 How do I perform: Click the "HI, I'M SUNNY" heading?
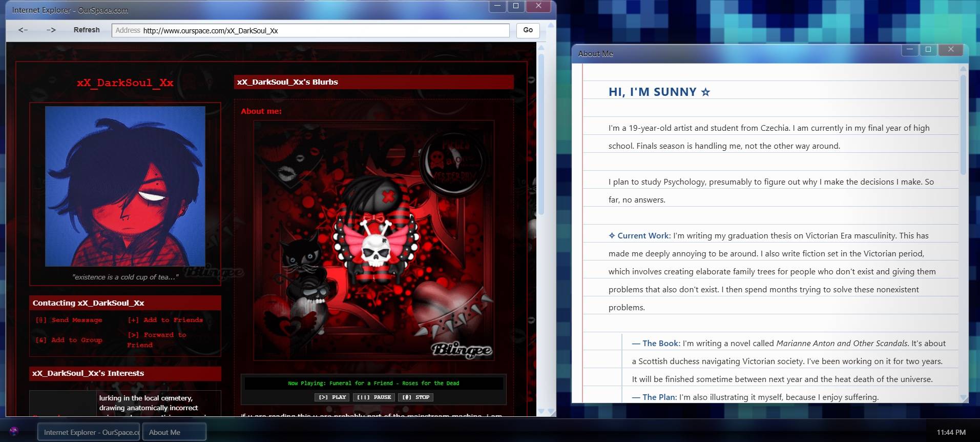[x=659, y=92]
